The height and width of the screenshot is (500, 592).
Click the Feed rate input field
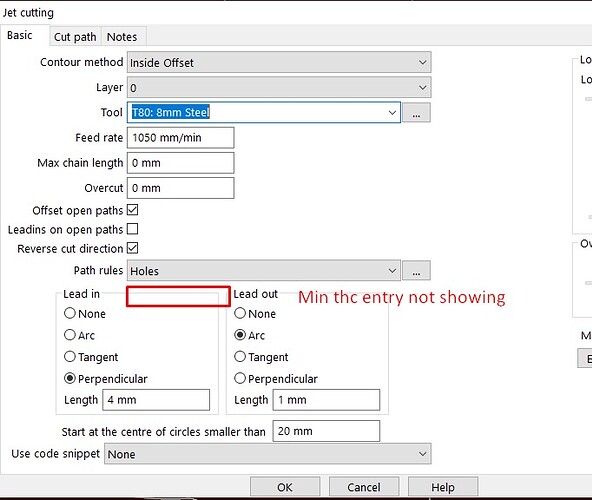180,137
